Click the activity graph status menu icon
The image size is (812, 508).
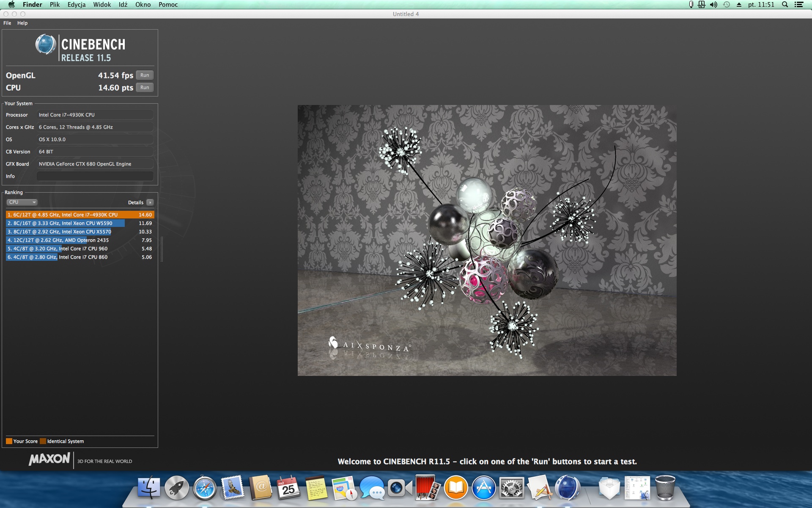[x=702, y=5]
